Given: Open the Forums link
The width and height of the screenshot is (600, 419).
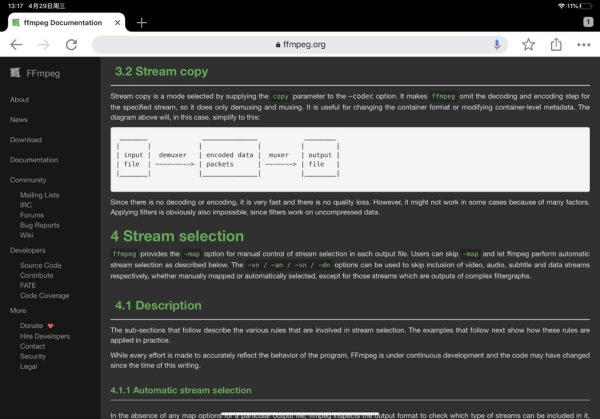Looking at the screenshot, I should (x=32, y=215).
